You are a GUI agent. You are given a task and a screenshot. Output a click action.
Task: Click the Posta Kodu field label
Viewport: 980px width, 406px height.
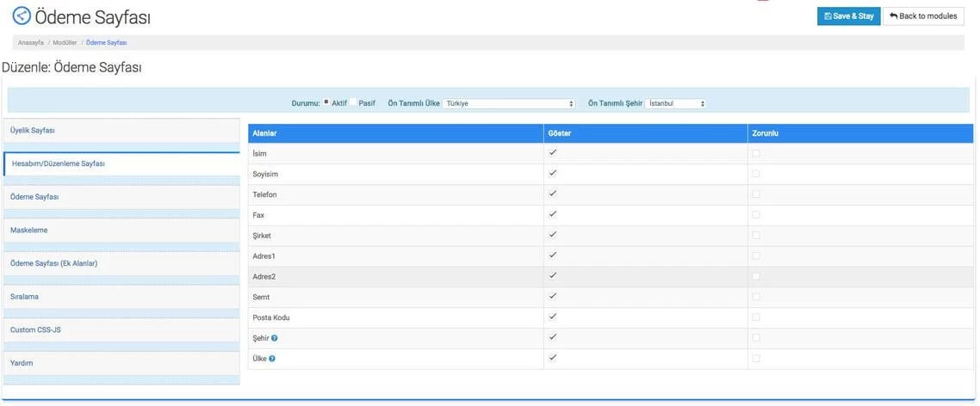[271, 318]
